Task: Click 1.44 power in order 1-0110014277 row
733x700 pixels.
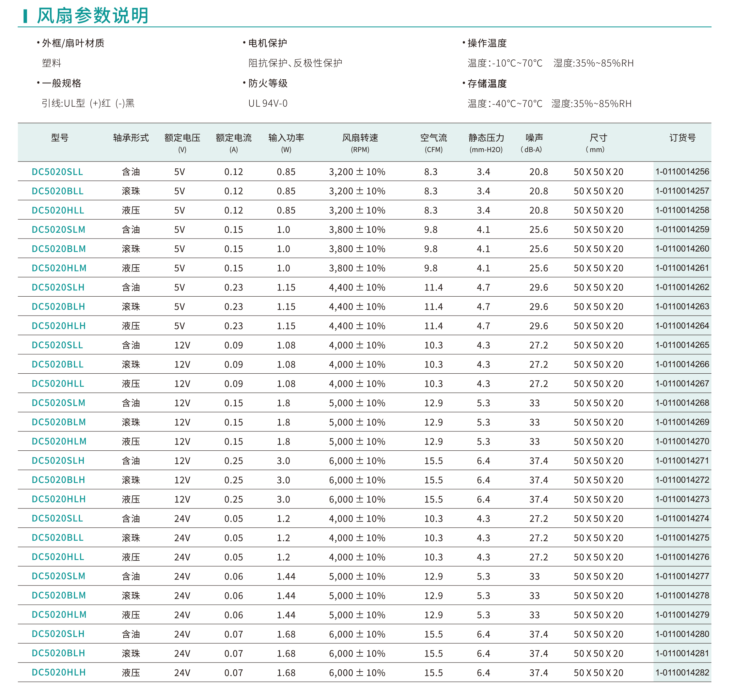Action: coord(286,577)
